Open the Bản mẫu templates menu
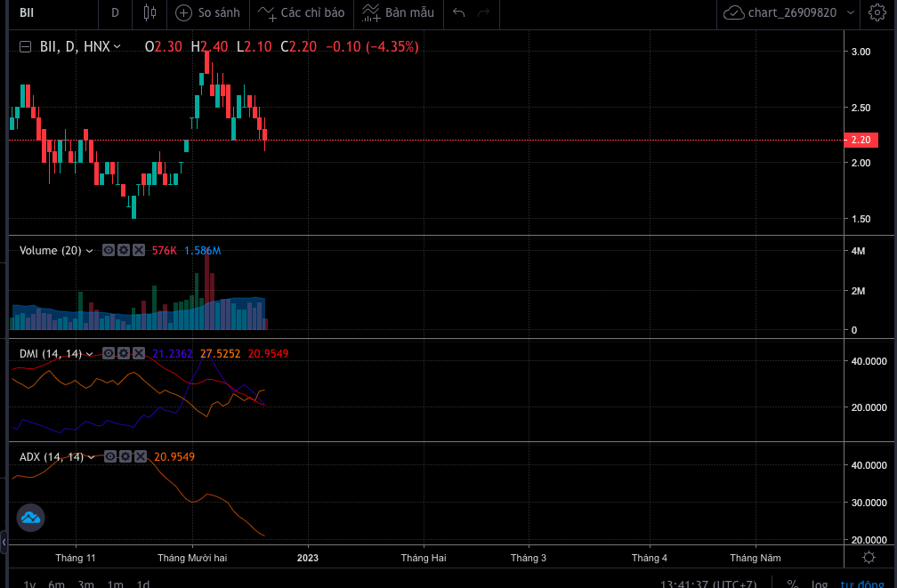897x588 pixels. pos(399,12)
